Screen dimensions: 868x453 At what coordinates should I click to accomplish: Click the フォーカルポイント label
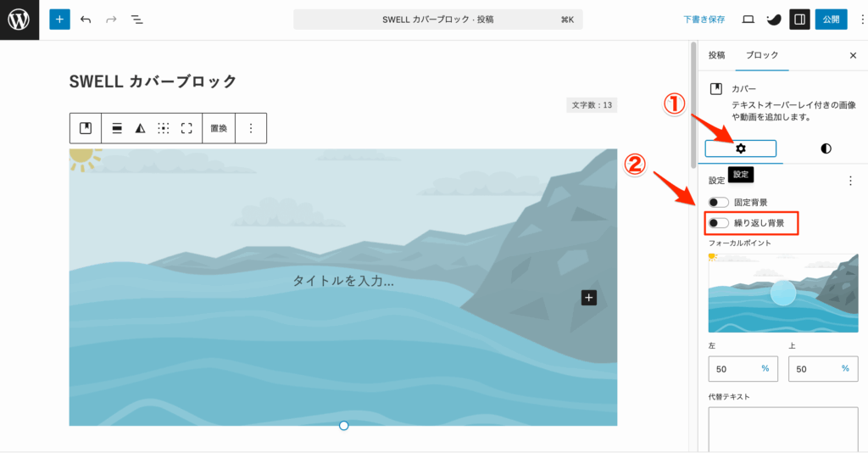click(739, 243)
